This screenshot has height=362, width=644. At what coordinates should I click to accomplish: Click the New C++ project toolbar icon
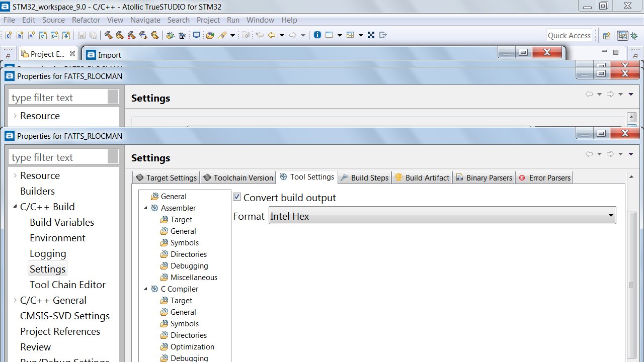54,35
